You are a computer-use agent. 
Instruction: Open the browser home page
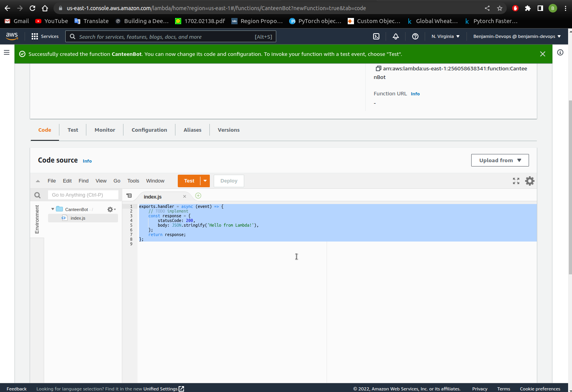pyautogui.click(x=45, y=8)
